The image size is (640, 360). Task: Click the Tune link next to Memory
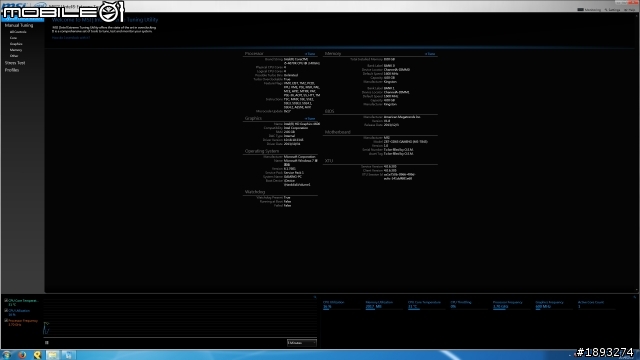(430, 54)
